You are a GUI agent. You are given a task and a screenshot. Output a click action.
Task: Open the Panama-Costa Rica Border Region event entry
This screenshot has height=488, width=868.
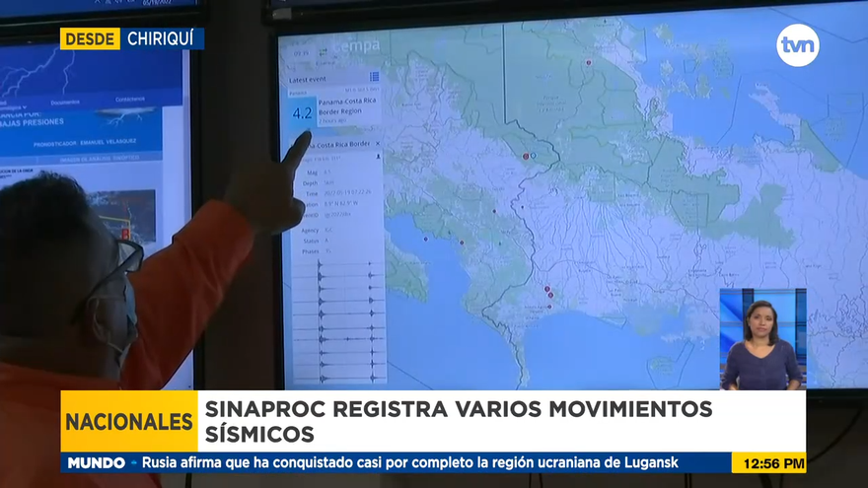[347, 110]
